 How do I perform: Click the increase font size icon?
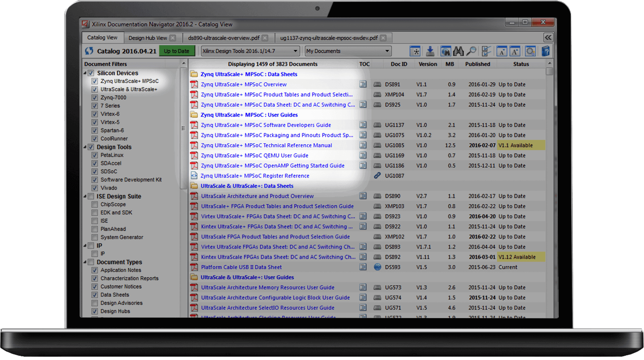coord(514,51)
